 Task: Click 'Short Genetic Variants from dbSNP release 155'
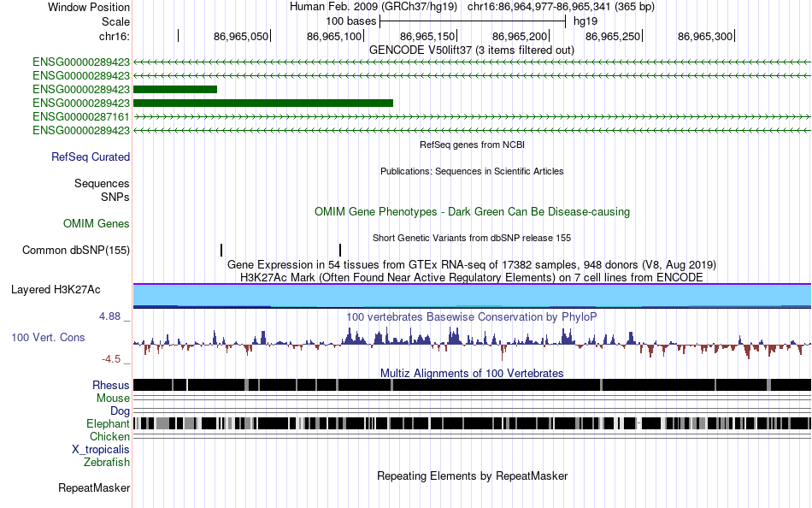[x=472, y=238]
